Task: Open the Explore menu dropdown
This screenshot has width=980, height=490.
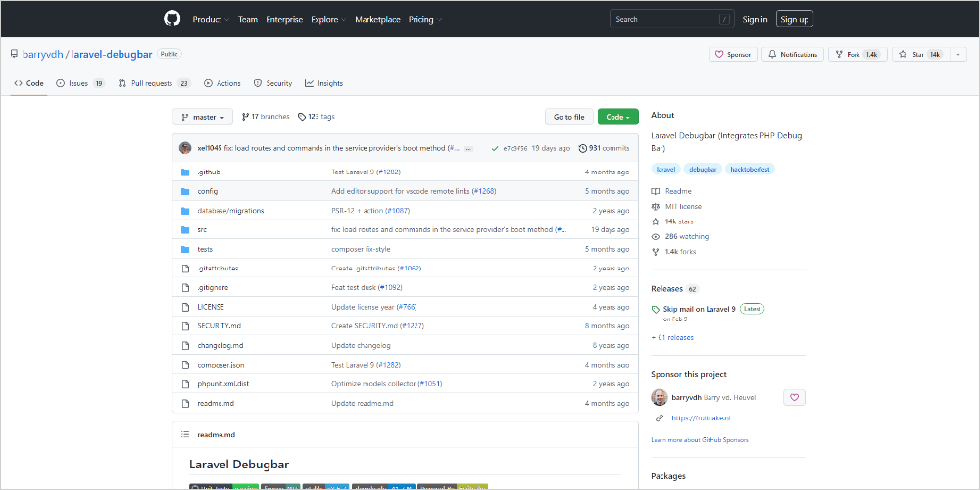Action: point(328,20)
